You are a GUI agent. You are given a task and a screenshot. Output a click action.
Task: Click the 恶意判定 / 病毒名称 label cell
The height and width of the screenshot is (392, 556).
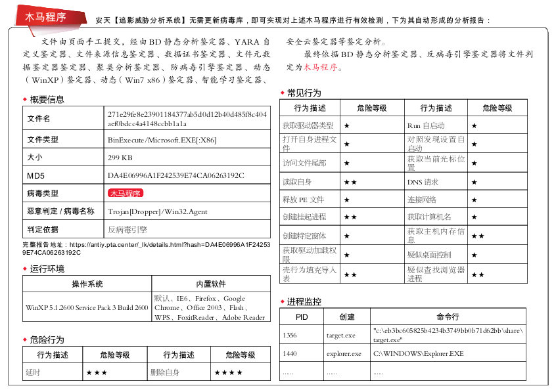[63, 211]
